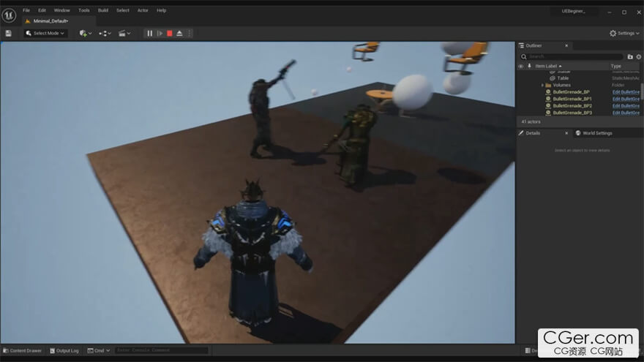The height and width of the screenshot is (362, 644).
Task: Advance a single frame with the frame-skip button
Action: point(160,33)
